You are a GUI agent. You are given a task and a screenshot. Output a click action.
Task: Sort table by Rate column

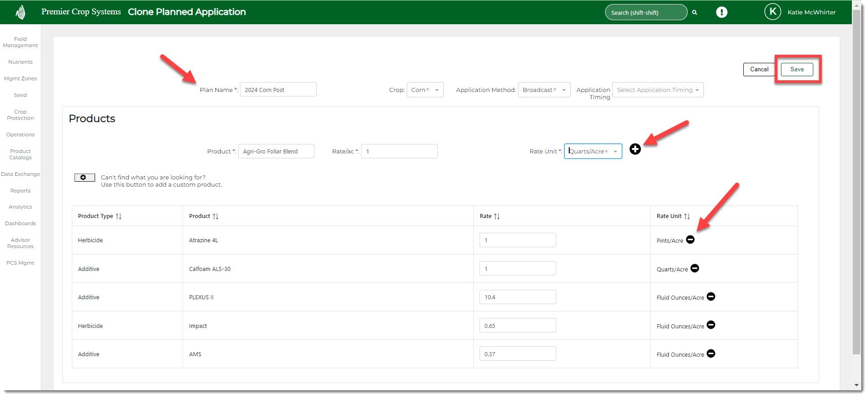point(497,216)
